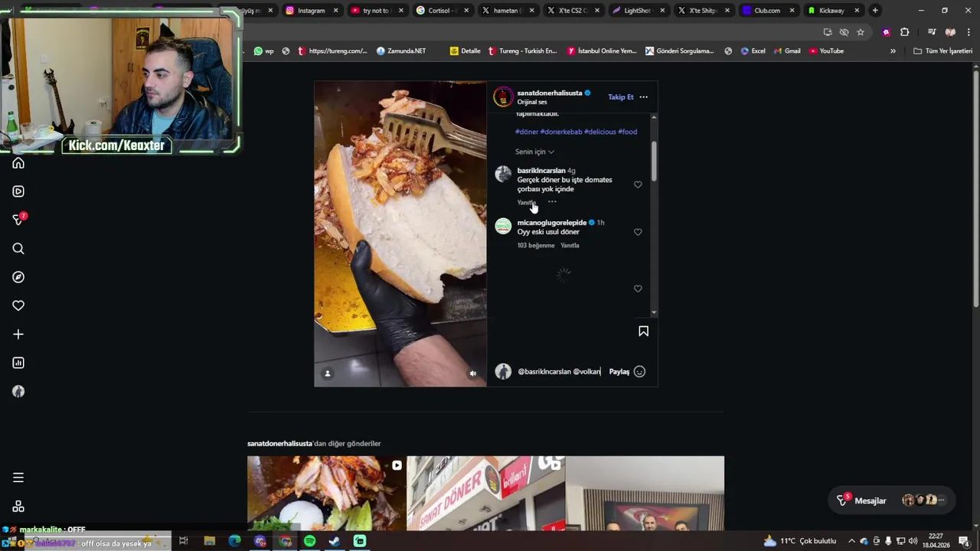
Task: Open basrikIncarslan's profile from comment
Action: click(541, 171)
